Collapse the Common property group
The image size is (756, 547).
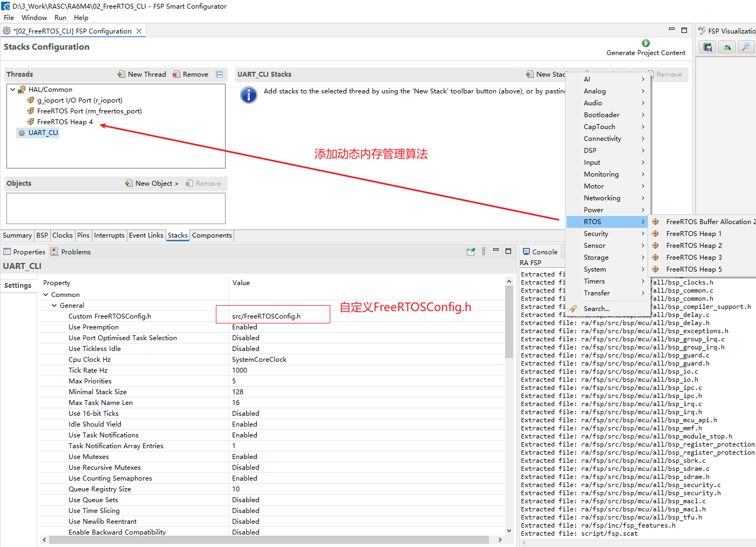pyautogui.click(x=46, y=295)
